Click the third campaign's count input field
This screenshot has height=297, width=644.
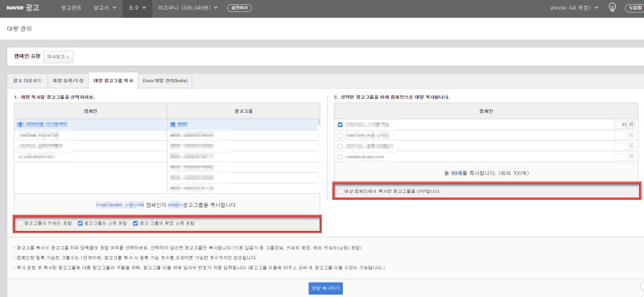621,146
